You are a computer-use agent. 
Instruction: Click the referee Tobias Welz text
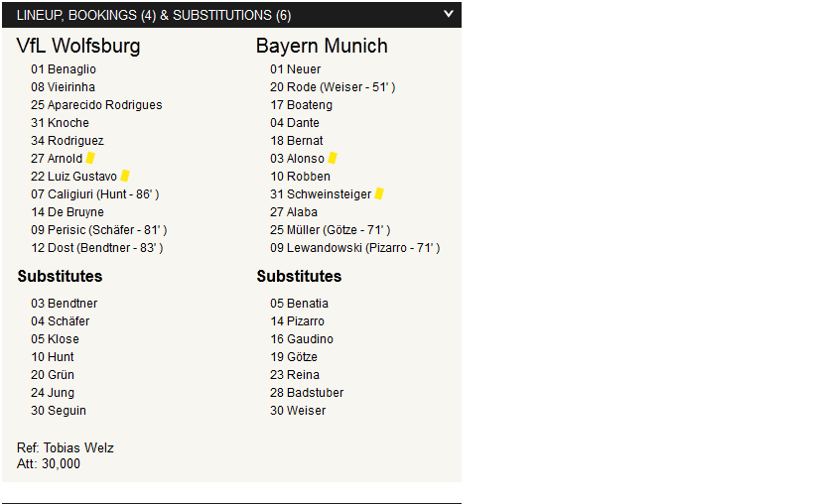click(x=66, y=447)
